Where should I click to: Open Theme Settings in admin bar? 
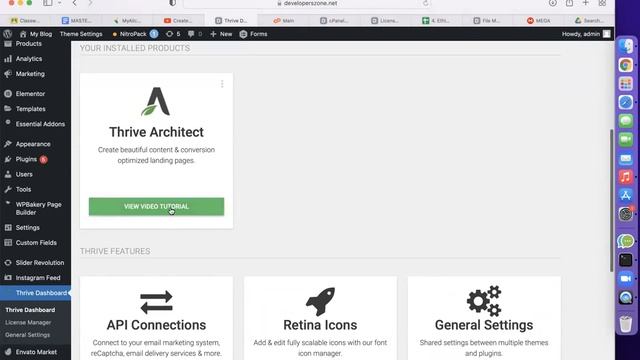click(81, 34)
